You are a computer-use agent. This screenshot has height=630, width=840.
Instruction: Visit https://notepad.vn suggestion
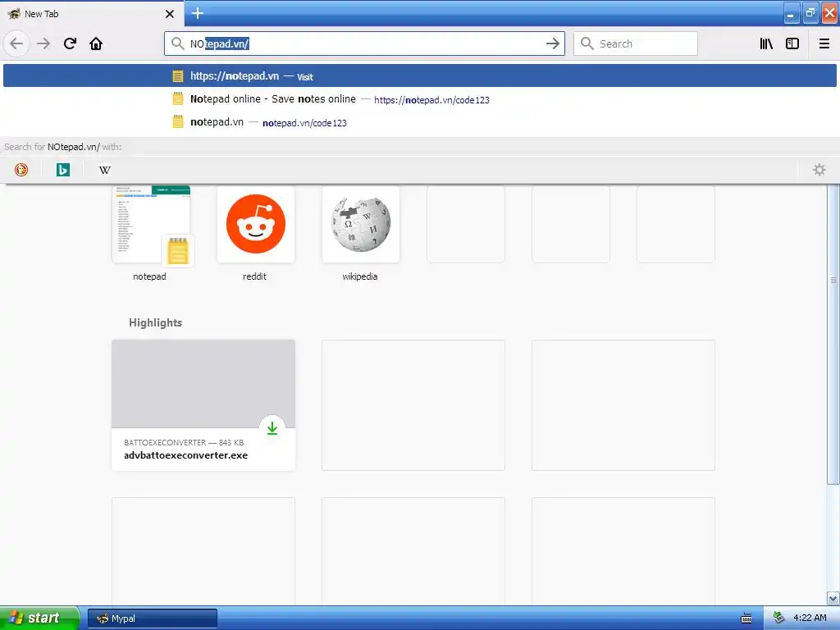click(419, 76)
